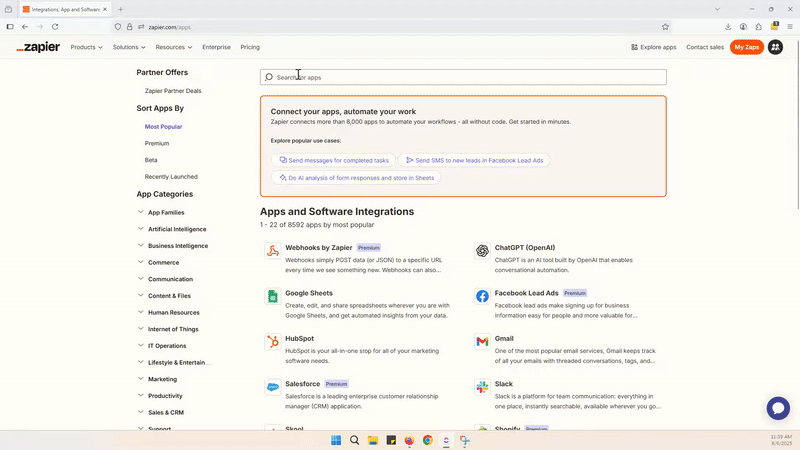The width and height of the screenshot is (800, 450).
Task: Expand the Products menu
Action: (x=86, y=47)
